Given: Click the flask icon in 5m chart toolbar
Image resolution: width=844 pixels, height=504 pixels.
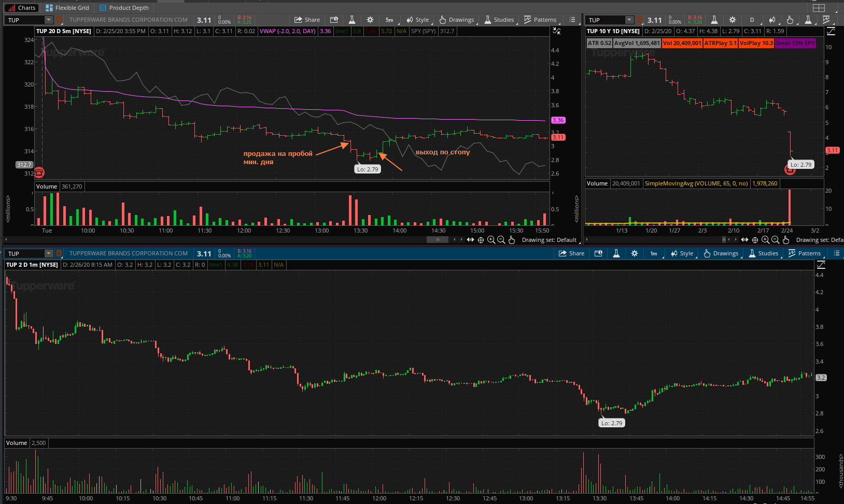Looking at the screenshot, I should (x=351, y=20).
